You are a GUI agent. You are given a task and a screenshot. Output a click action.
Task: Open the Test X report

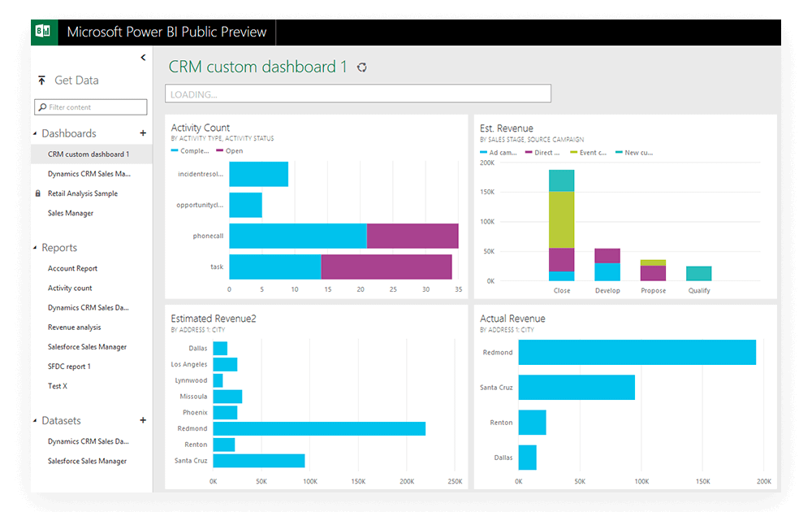(58, 386)
